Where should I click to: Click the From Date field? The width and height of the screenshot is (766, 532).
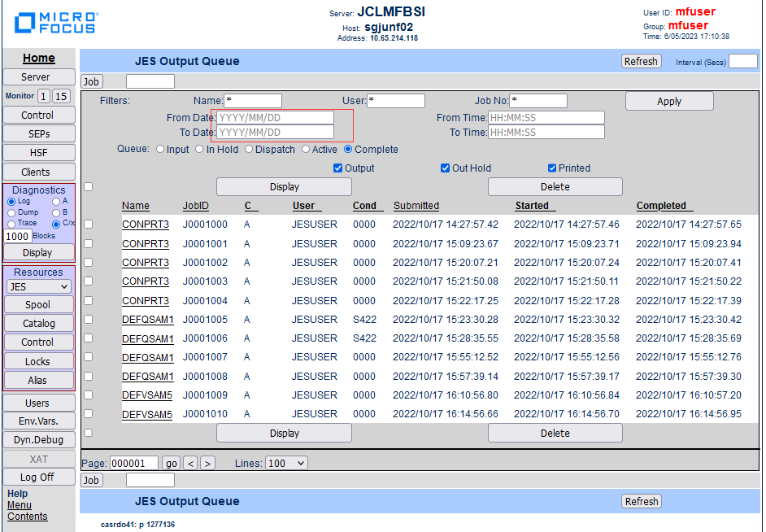275,118
